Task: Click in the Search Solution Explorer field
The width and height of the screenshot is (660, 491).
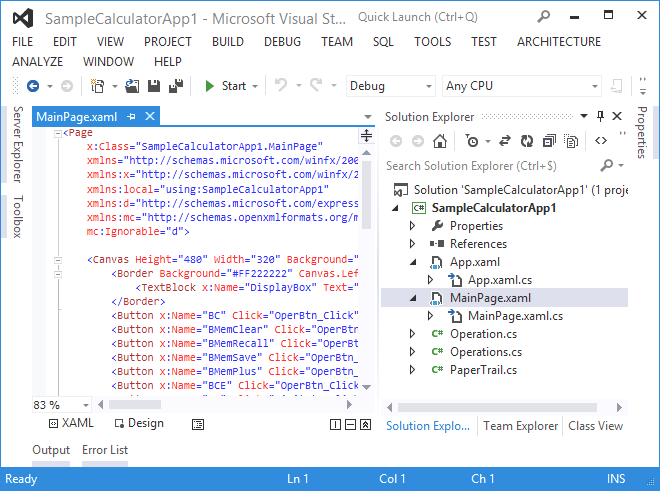Action: point(492,166)
